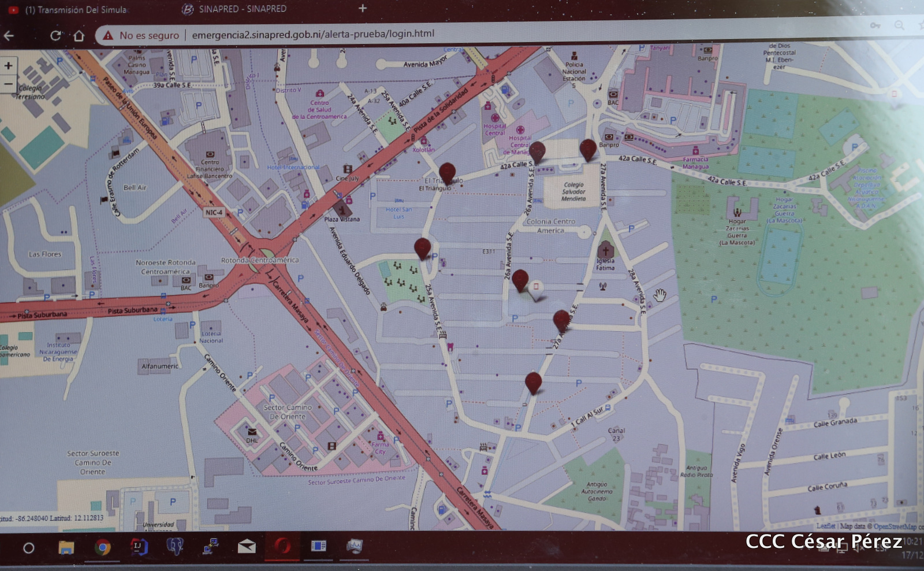Viewport: 924px width, 571px height.
Task: Click the white phone marker on the map
Action: (536, 290)
